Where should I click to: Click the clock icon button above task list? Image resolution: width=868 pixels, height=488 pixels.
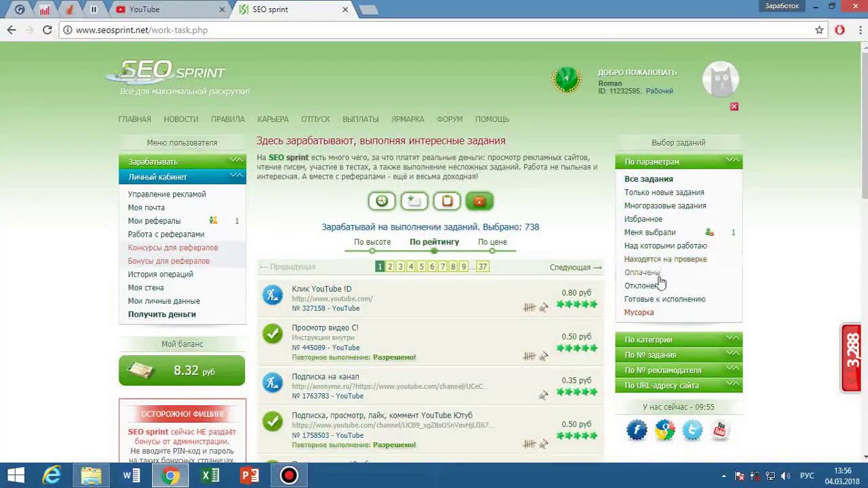(382, 201)
